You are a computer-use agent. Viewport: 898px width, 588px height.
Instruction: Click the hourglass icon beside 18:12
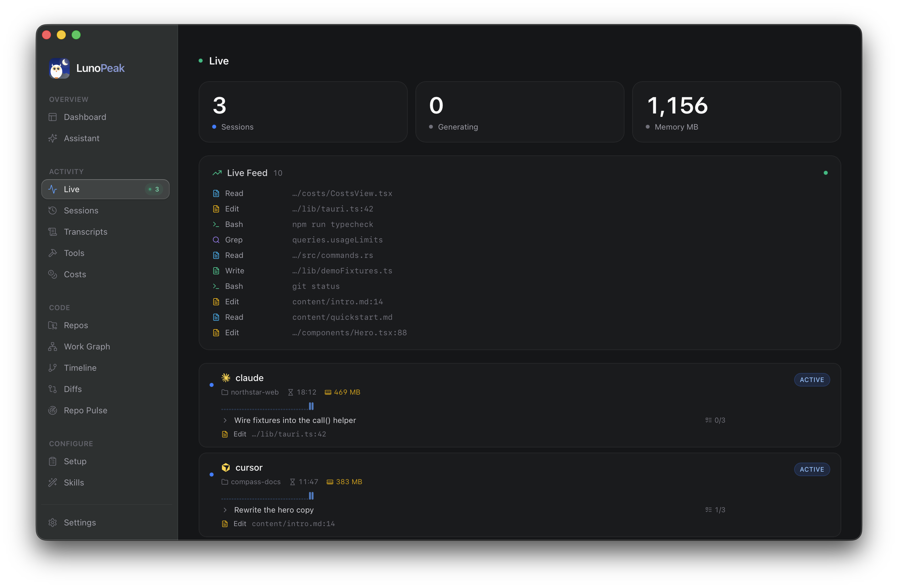coord(291,392)
